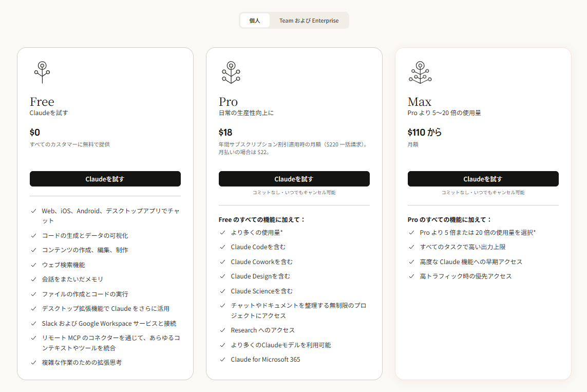Click Claudeを試す button in Pro card
This screenshot has width=587, height=392.
click(294, 179)
